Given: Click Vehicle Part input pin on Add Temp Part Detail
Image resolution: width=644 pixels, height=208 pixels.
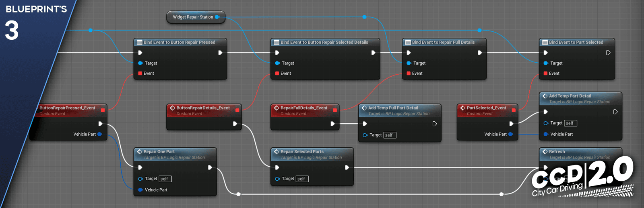Looking at the screenshot, I should click(x=546, y=134).
